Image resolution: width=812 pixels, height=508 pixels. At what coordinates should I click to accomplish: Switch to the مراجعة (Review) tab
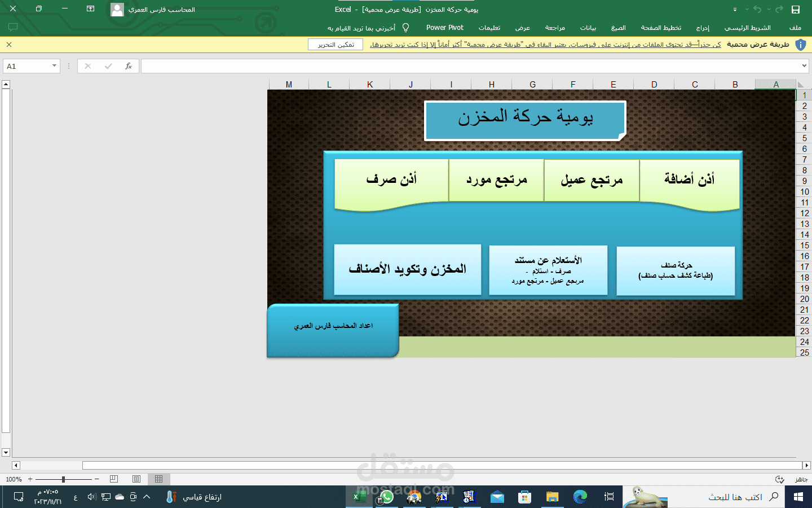[x=555, y=28]
